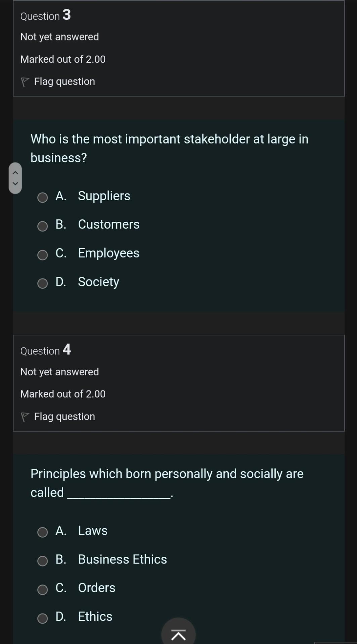Click the flag icon beside Question 3
The width and height of the screenshot is (357, 644).
point(25,80)
